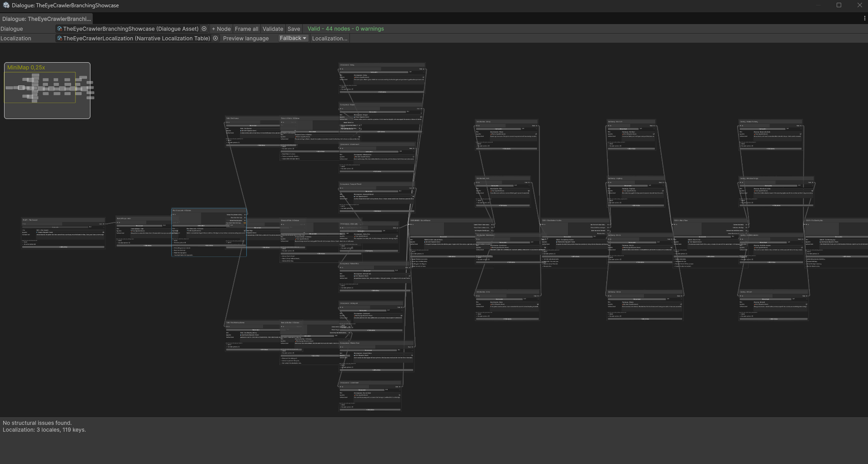This screenshot has width=868, height=464.
Task: Click the TheEyeCrawlerLocalization asset icon
Action: (x=60, y=39)
